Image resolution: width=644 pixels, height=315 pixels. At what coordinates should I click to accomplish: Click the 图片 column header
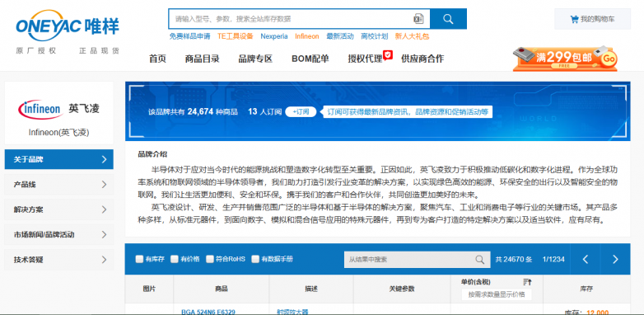pyautogui.click(x=149, y=289)
